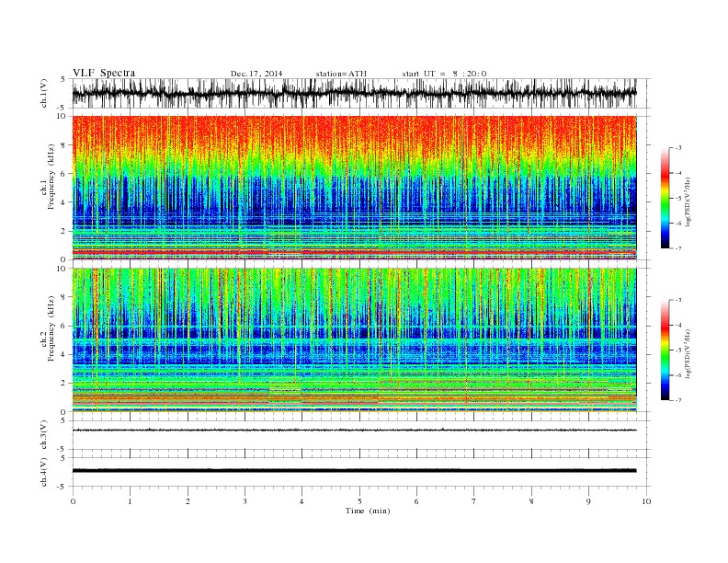The width and height of the screenshot is (728, 563).
Task: Click the "ch.4(V)" waveform axis label
Action: tap(44, 472)
